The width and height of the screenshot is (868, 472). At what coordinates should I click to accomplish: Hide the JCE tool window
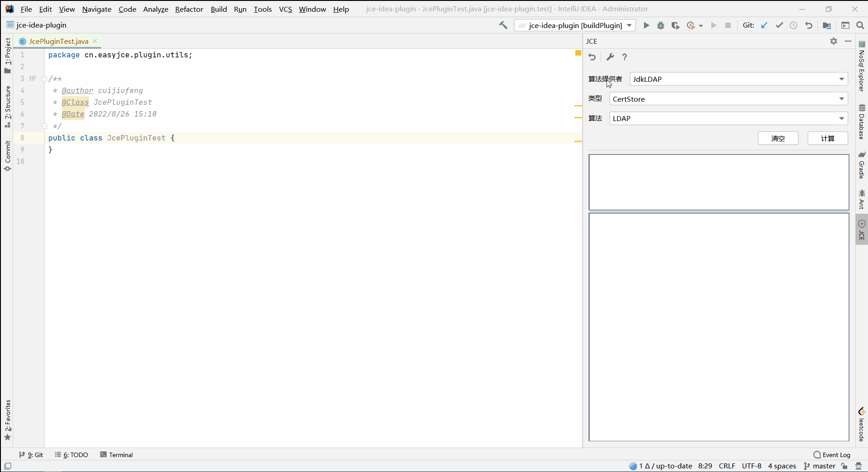pyautogui.click(x=848, y=41)
